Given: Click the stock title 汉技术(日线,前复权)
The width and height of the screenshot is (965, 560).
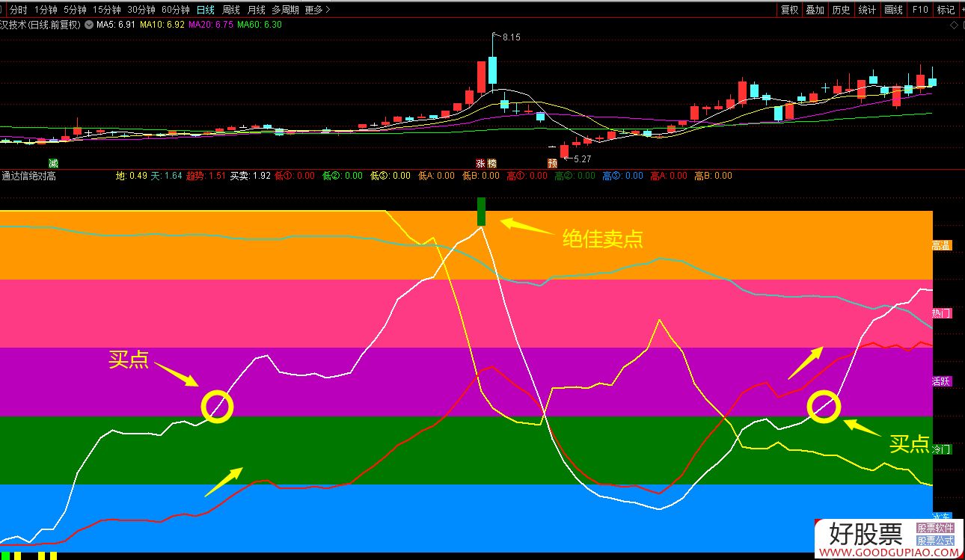Looking at the screenshot, I should (x=40, y=25).
